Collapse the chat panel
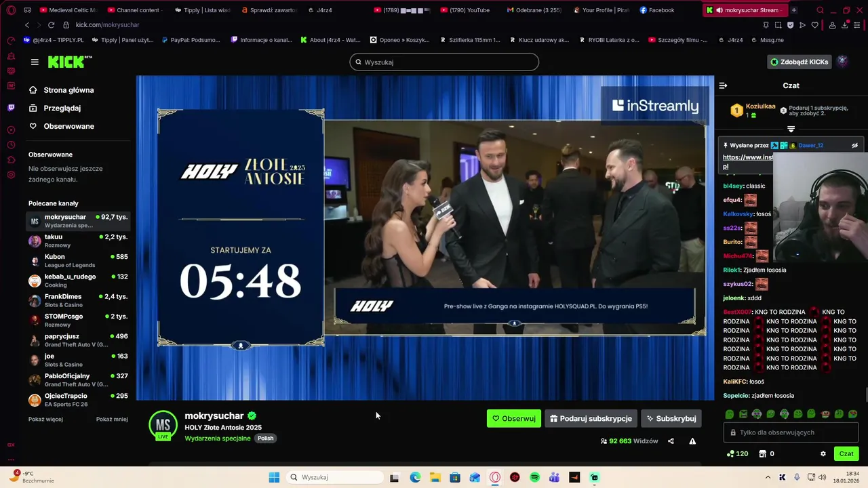The image size is (868, 488). click(723, 85)
